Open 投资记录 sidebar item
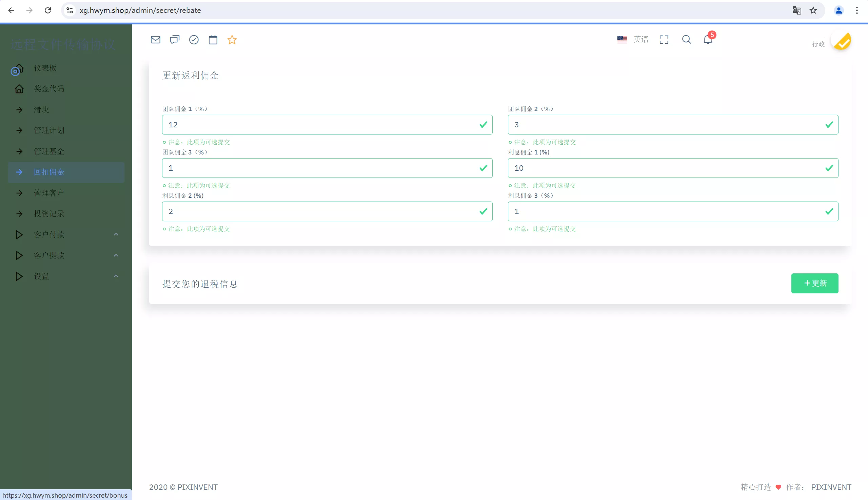The image size is (868, 500). [49, 214]
